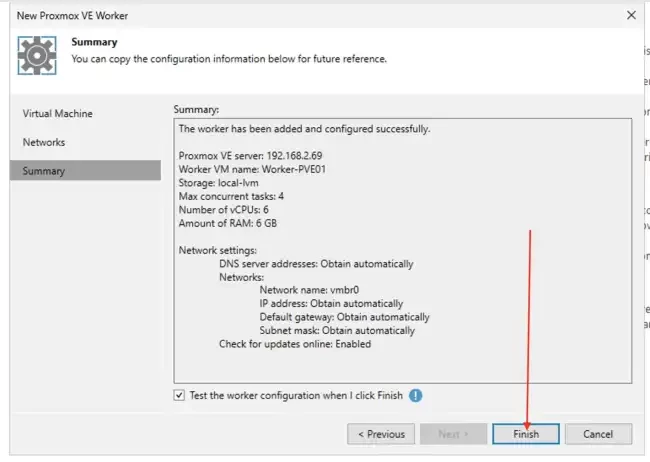This screenshot has height=462, width=650.
Task: Click the worker added successfully message line
Action: tap(304, 129)
